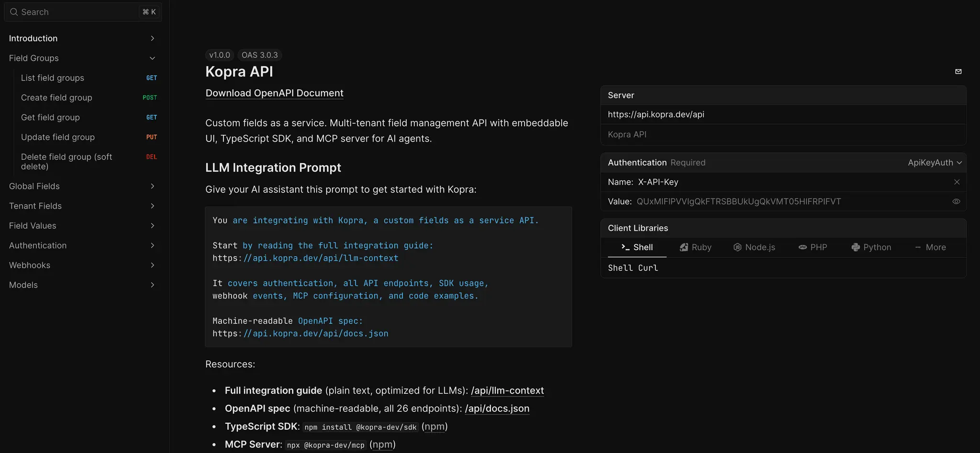Open More client libraries

point(930,247)
